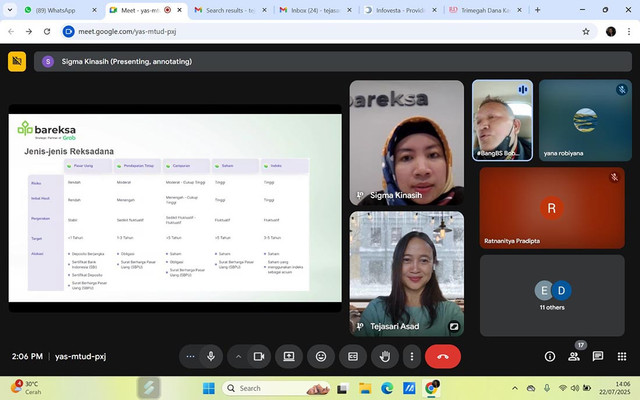Open a new browser tab

[538, 10]
